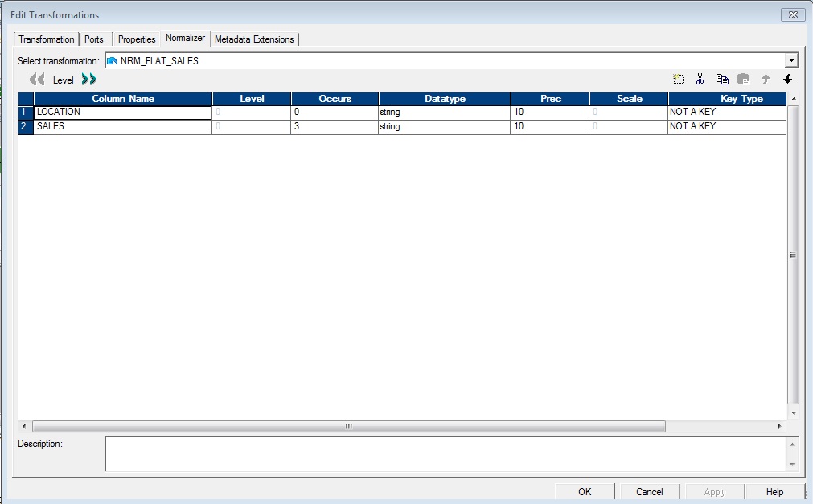Click the Level decrease double-left arrow
The image size is (813, 504).
35,80
